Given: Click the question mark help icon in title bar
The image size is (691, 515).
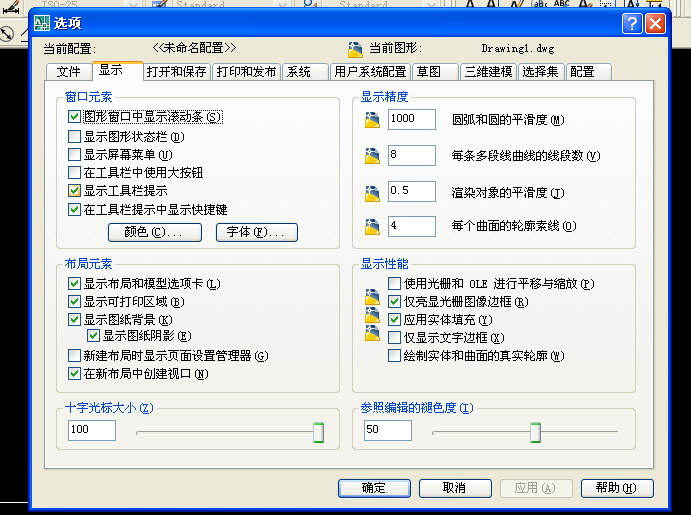Looking at the screenshot, I should (x=632, y=23).
